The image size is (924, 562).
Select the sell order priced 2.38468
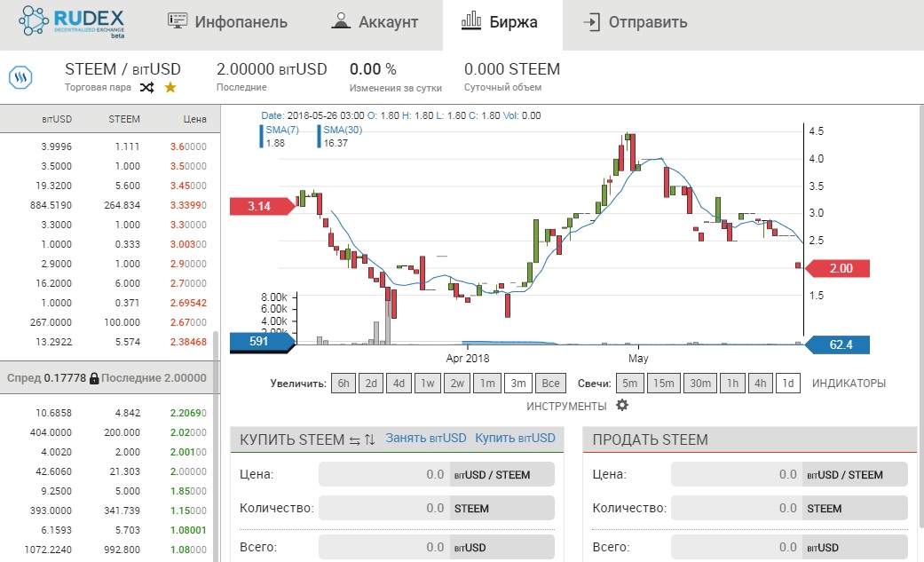[x=110, y=342]
